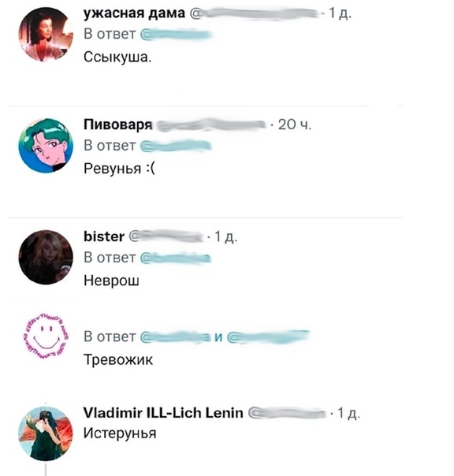This screenshot has height=476, width=454.
Task: Open the blurred mention in bister's reply
Action: coord(176,258)
